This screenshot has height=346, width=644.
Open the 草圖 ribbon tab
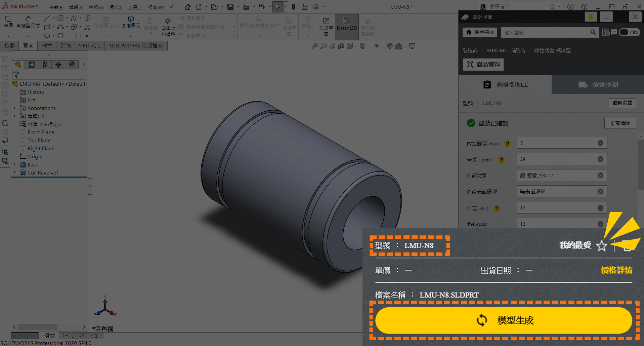[28, 45]
